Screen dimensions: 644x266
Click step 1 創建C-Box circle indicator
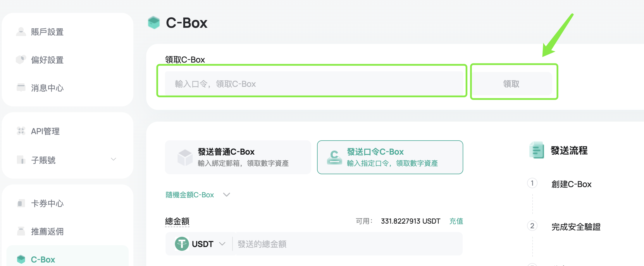[x=532, y=183]
